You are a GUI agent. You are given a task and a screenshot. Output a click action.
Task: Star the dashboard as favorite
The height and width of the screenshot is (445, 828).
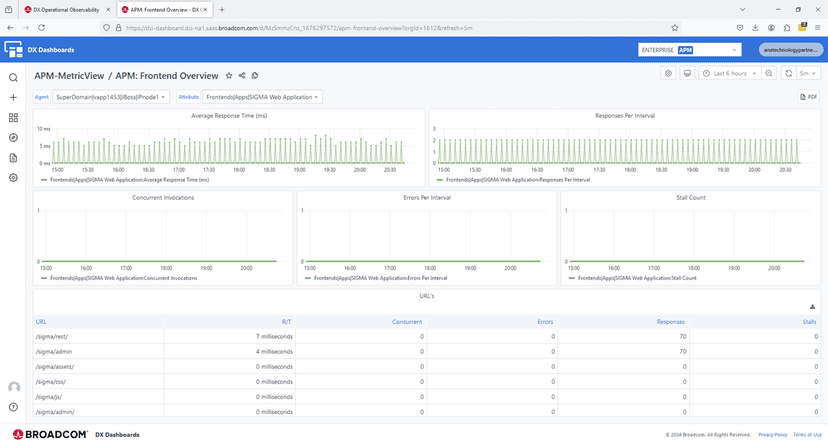[x=229, y=75]
